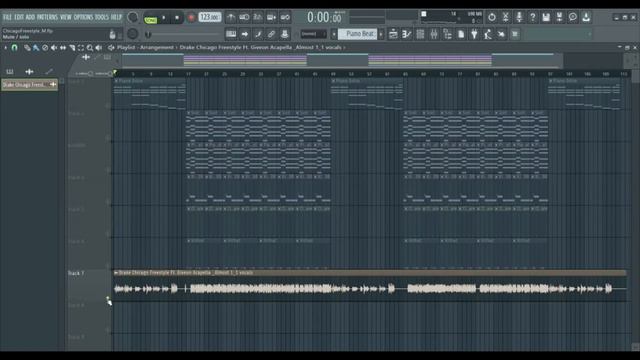Click the play button in transport
The height and width of the screenshot is (360, 640).
click(164, 18)
